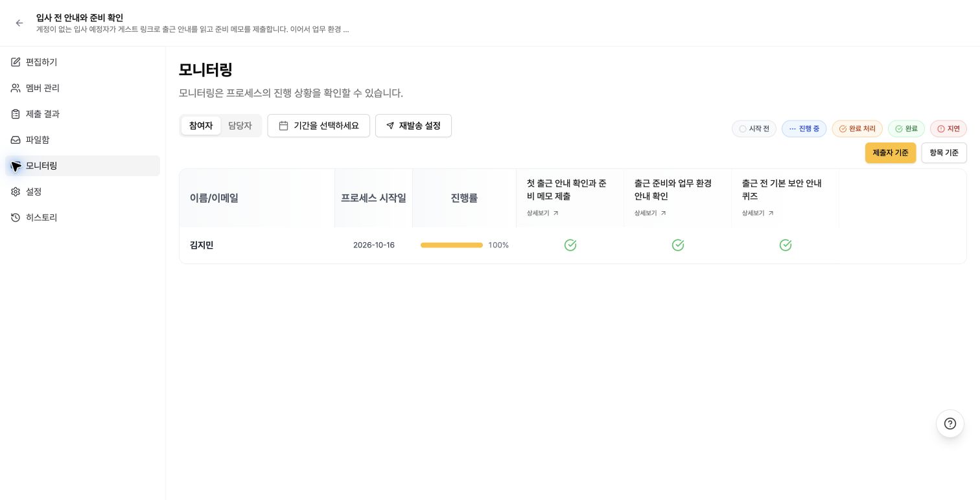Switch to the 참여자 tab

(201, 126)
